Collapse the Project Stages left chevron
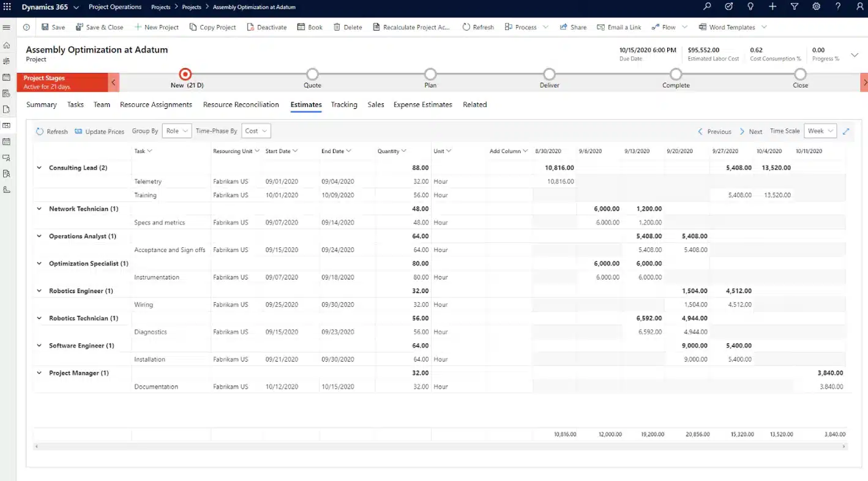 tap(113, 82)
